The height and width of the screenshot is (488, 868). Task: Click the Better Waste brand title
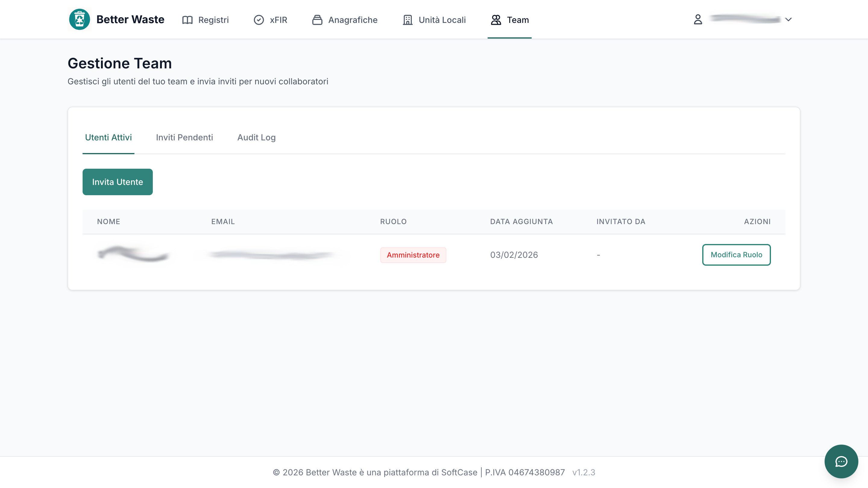pyautogui.click(x=131, y=19)
